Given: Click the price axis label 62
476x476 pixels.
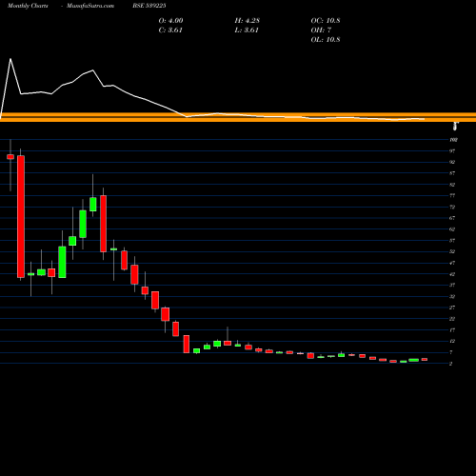Looking at the screenshot, I should tap(452, 229).
